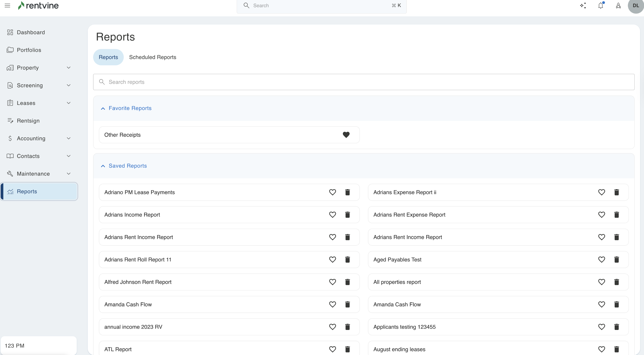
Task: Favorite the All properties report
Action: pyautogui.click(x=601, y=282)
